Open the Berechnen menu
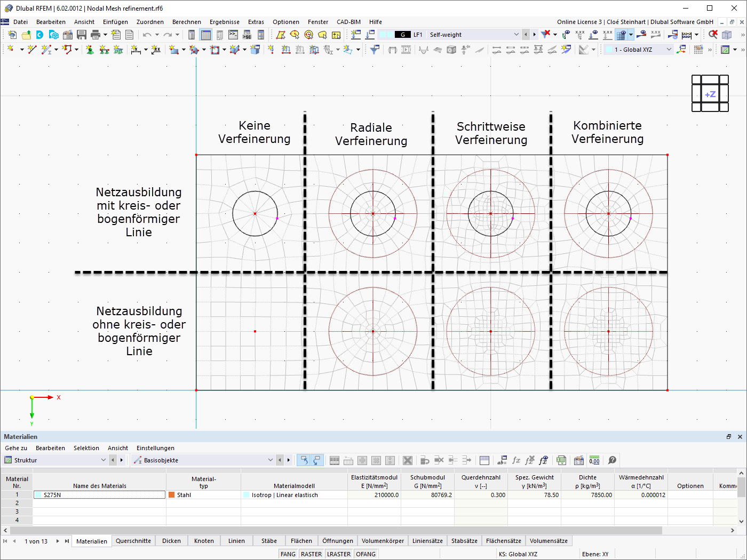Viewport: 747px width, 560px height. click(x=187, y=22)
